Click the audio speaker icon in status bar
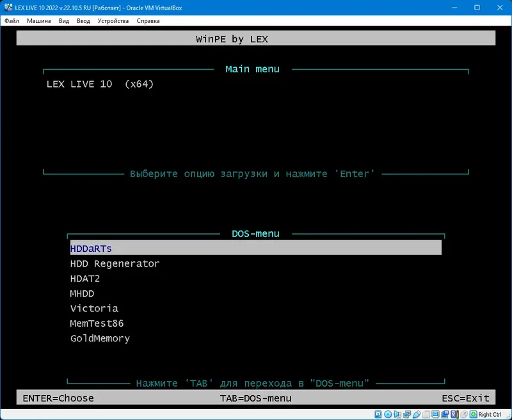 click(397, 414)
